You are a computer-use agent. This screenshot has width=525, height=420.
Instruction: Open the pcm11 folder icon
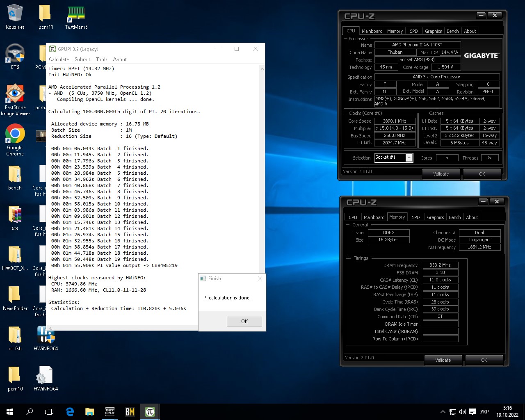point(46,17)
